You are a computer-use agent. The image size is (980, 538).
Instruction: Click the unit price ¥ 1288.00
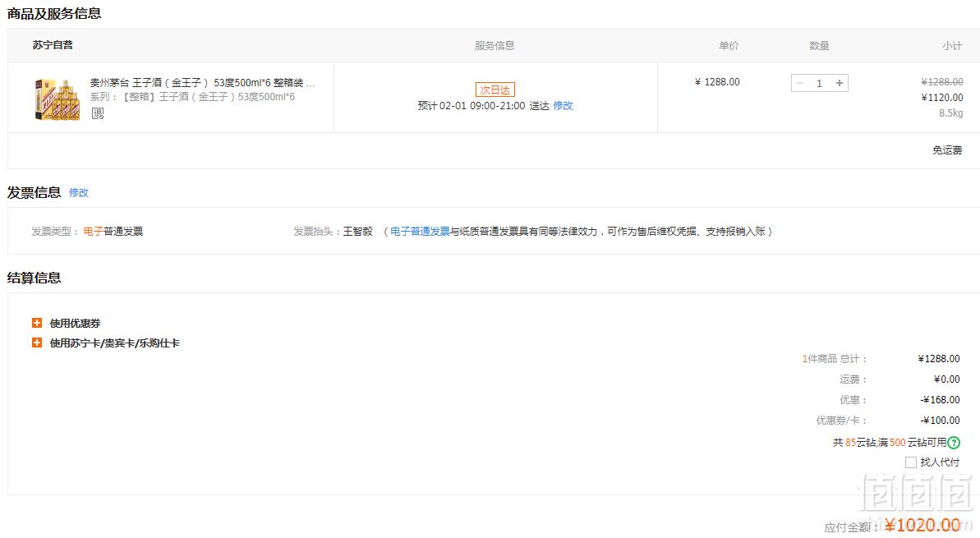pyautogui.click(x=717, y=82)
